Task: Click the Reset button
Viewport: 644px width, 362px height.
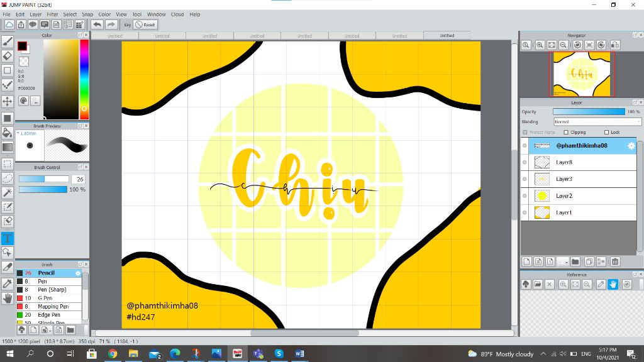Action: point(145,25)
